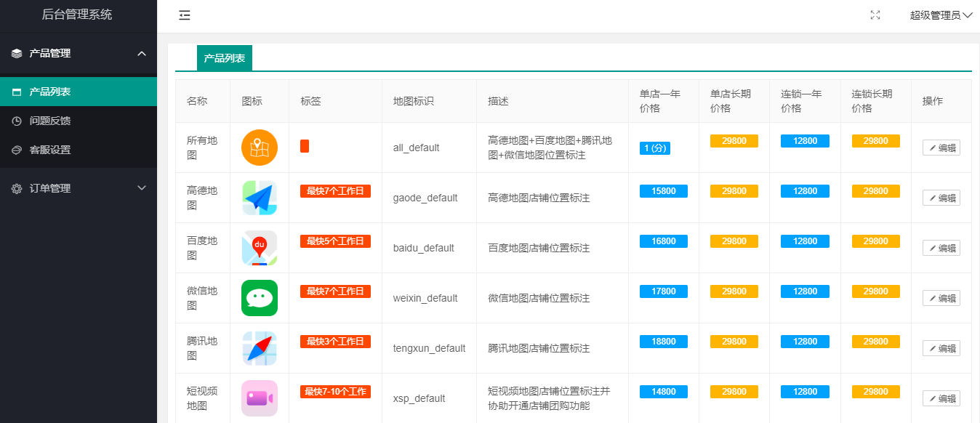The height and width of the screenshot is (423, 980).
Task: Select 产品列表 in the sidebar menu
Action: click(55, 91)
